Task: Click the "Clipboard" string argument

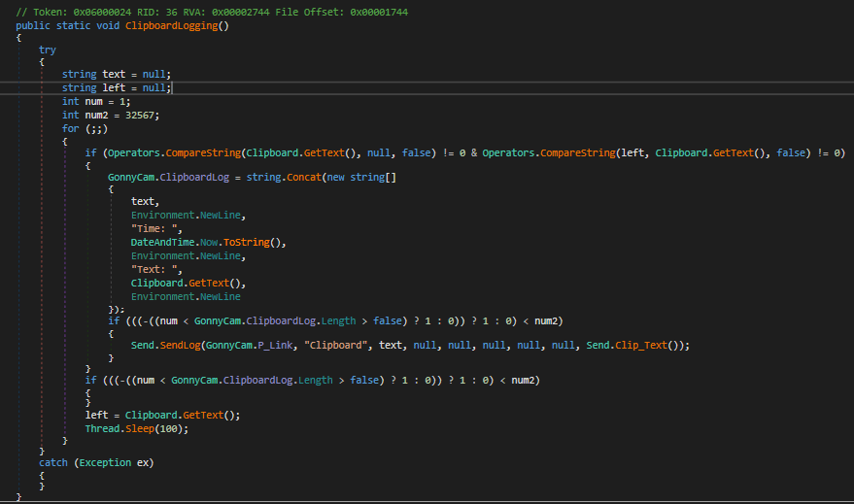Action: (x=335, y=345)
